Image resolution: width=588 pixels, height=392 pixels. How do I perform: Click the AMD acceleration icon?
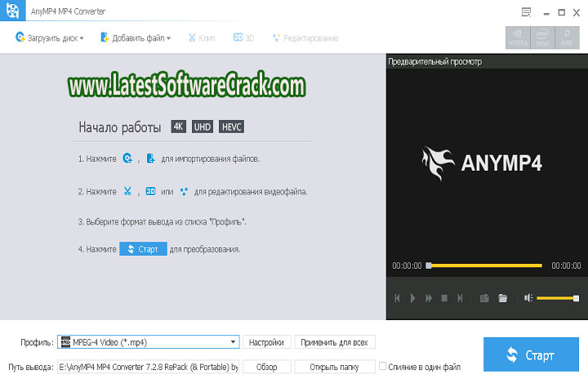point(567,38)
